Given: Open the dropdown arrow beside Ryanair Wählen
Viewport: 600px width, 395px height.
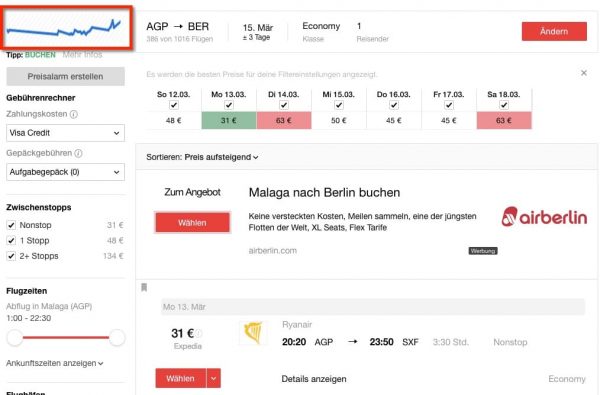Looking at the screenshot, I should (214, 379).
